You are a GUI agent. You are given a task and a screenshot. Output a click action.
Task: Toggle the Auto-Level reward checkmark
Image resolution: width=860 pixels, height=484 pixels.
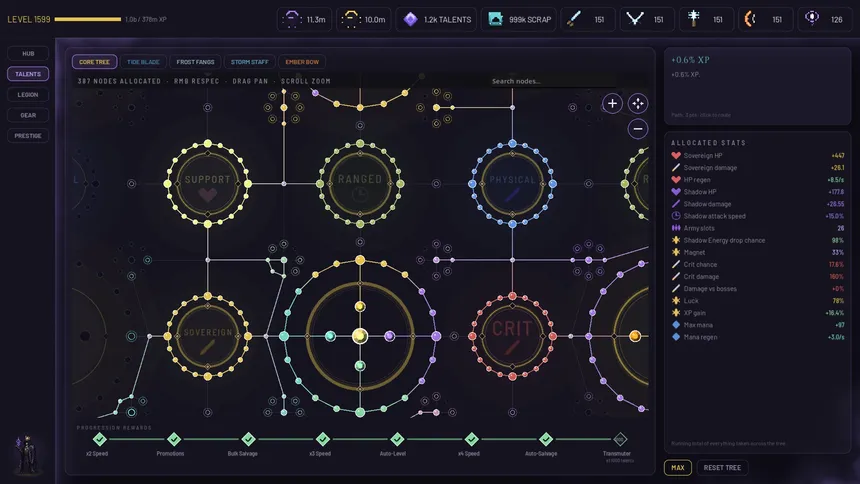[x=397, y=439]
